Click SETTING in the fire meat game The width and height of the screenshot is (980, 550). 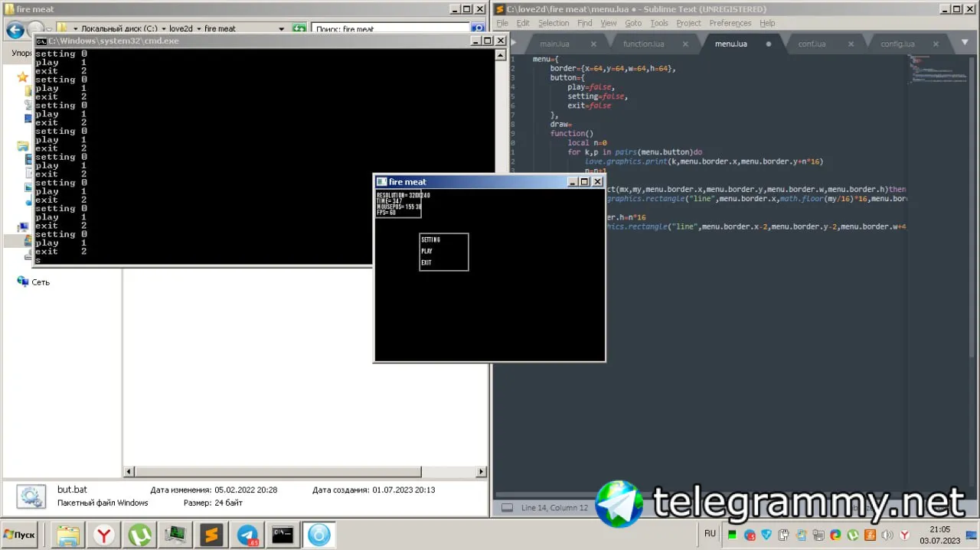pos(431,239)
